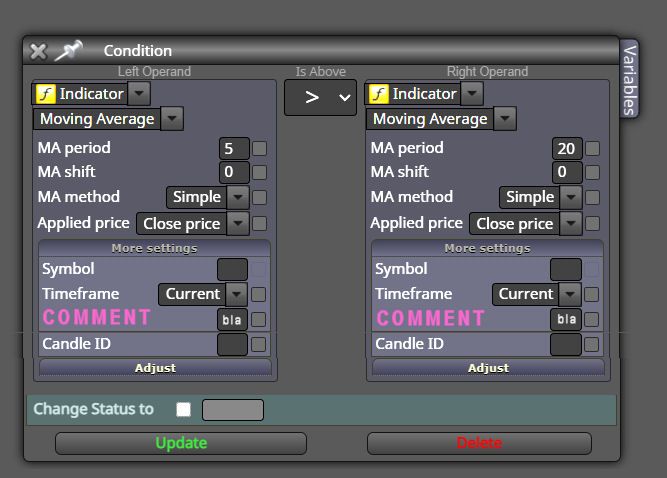
Task: Click the red Delete button
Action: click(479, 443)
